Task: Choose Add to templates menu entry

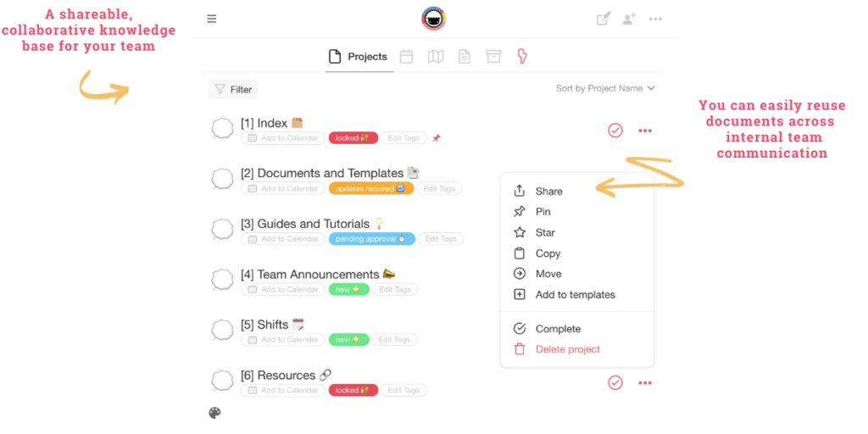Action: pyautogui.click(x=575, y=295)
